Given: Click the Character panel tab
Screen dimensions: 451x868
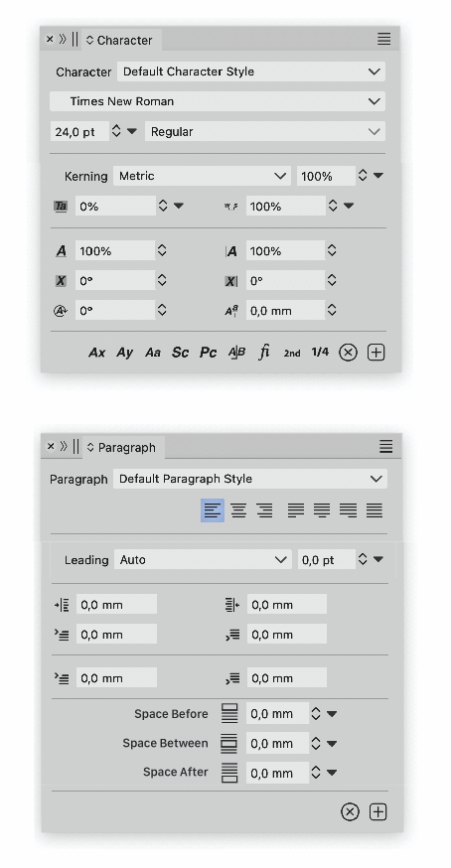Looking at the screenshot, I should point(121,40).
